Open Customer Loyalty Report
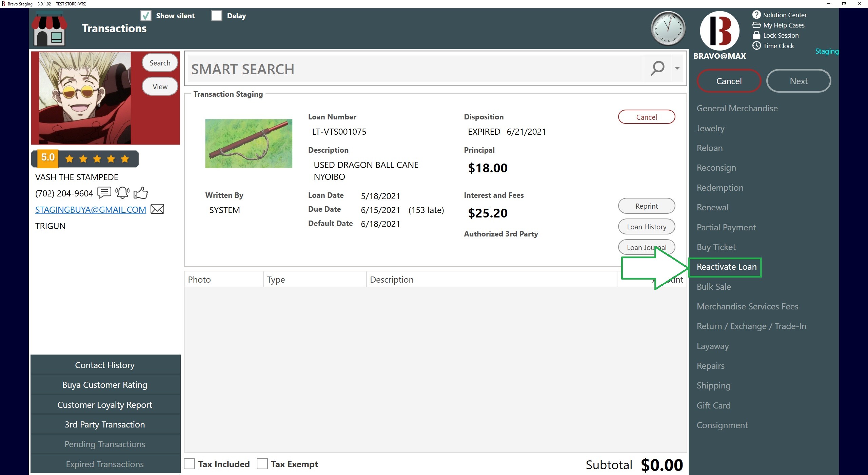 [105, 405]
